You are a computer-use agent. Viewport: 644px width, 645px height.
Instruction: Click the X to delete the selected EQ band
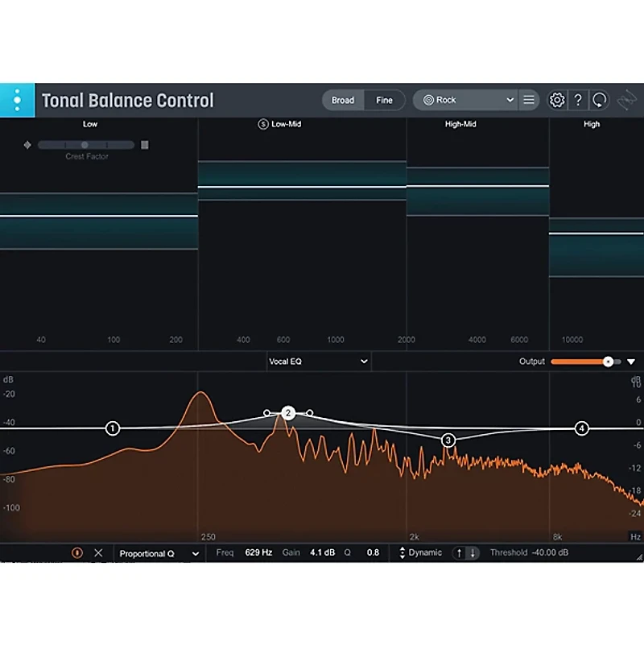coord(99,552)
